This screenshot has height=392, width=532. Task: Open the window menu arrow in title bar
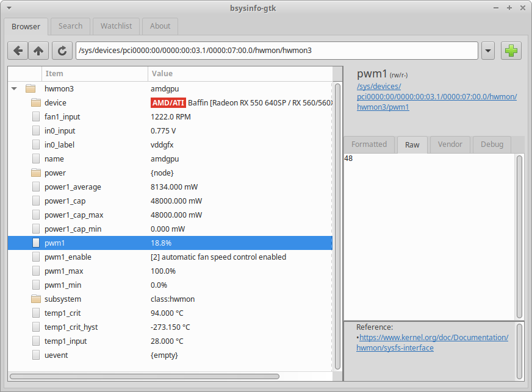9,8
